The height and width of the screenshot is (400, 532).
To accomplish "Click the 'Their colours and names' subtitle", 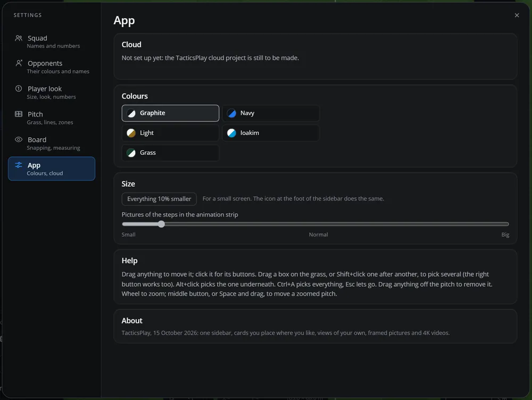I will point(58,71).
